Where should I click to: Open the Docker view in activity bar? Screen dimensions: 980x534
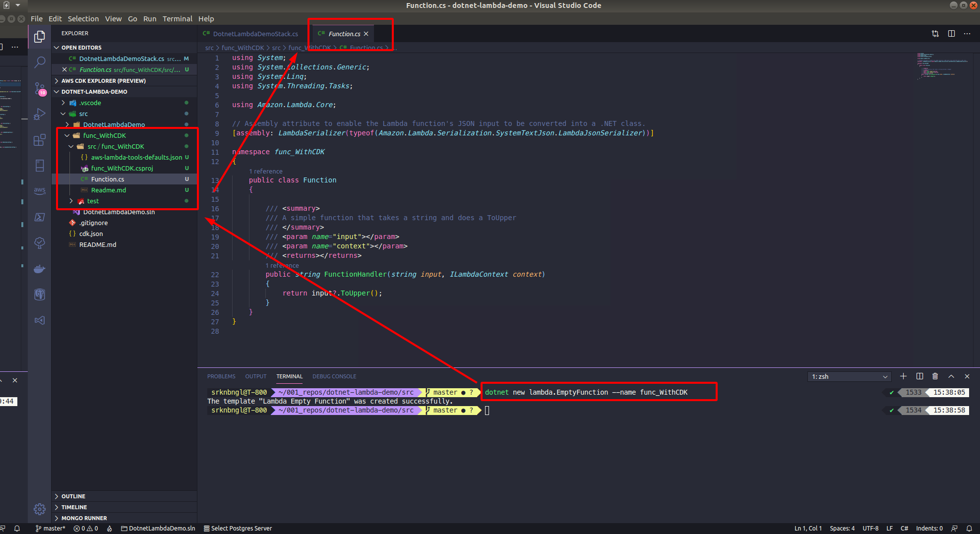[x=40, y=269]
